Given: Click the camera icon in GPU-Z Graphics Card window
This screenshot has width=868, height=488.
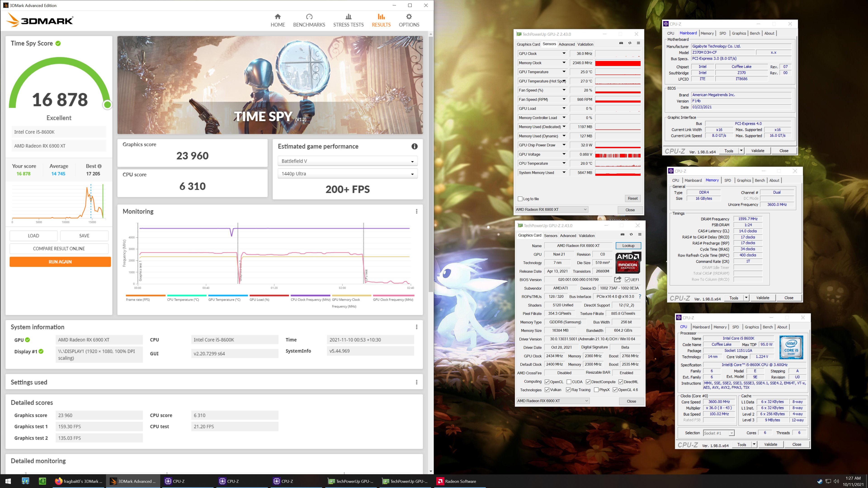Looking at the screenshot, I should [622, 235].
